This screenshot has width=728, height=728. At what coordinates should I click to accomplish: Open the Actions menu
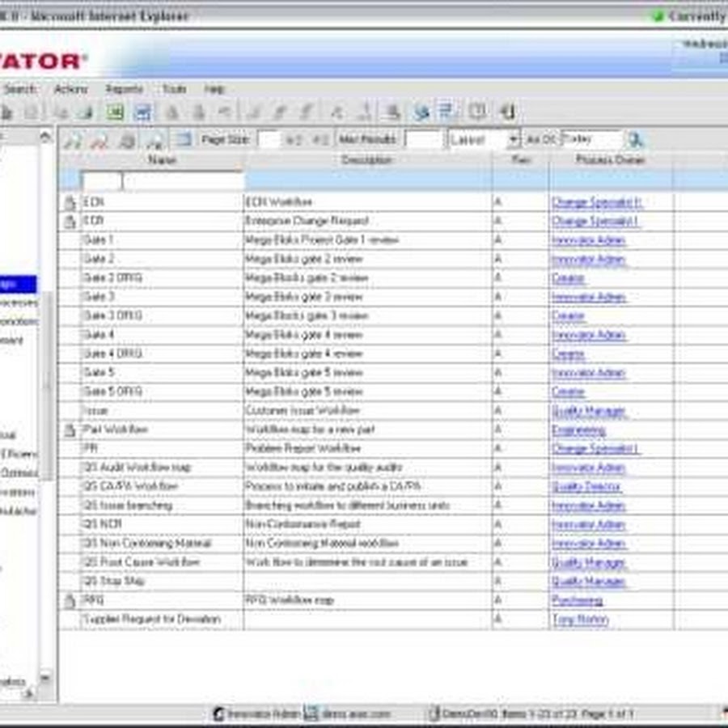[70, 89]
